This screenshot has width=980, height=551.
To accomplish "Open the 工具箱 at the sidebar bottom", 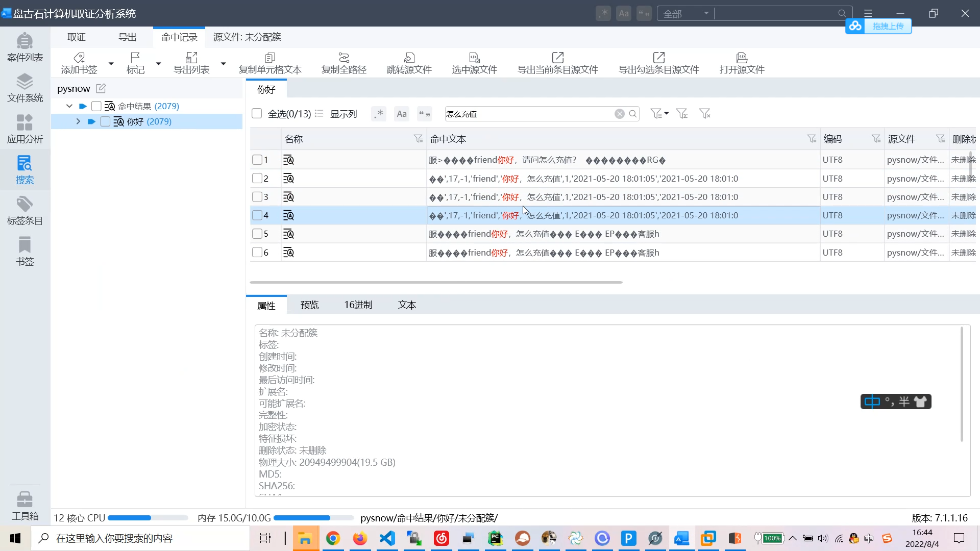I will pyautogui.click(x=24, y=506).
